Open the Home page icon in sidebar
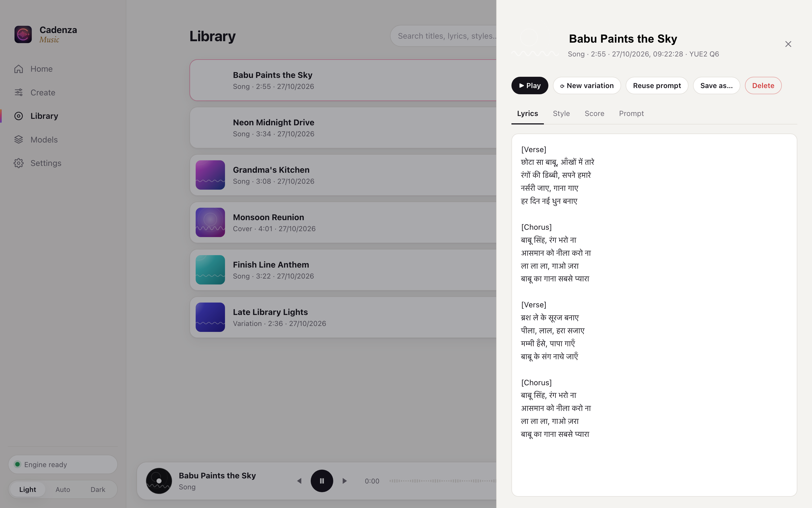 pyautogui.click(x=19, y=69)
